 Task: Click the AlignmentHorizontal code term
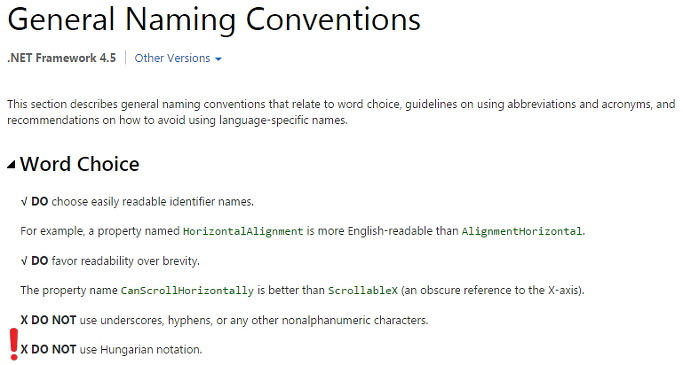point(522,231)
